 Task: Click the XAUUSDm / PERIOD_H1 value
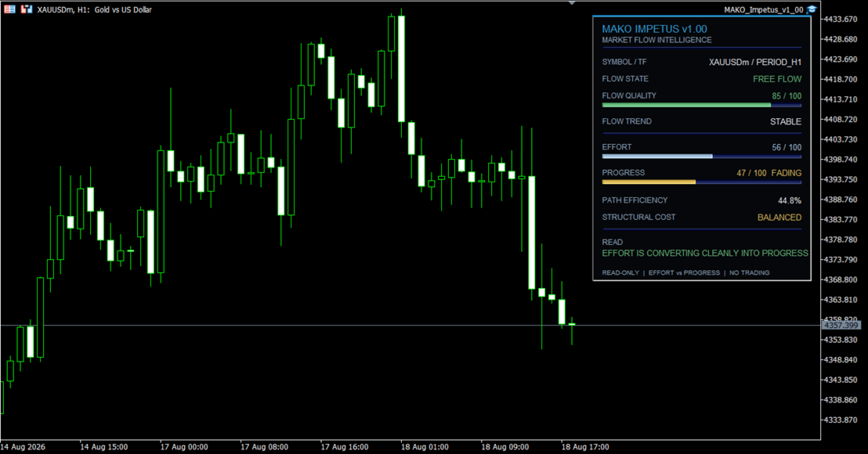pos(755,63)
